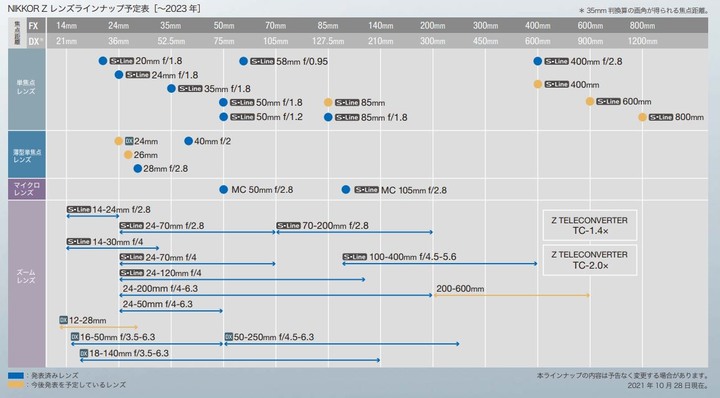
Task: Click the 24-120mm f/4 zoom label
Action: pos(174,273)
